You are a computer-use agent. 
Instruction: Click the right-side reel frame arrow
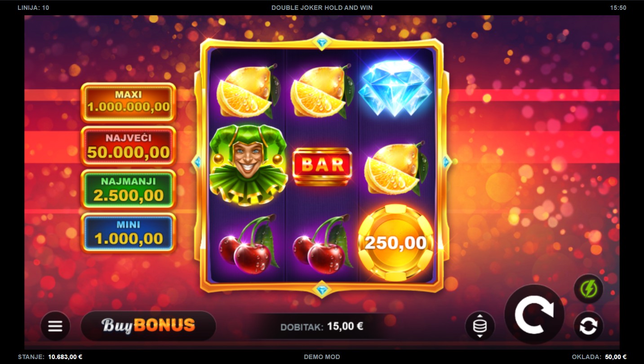tap(446, 162)
